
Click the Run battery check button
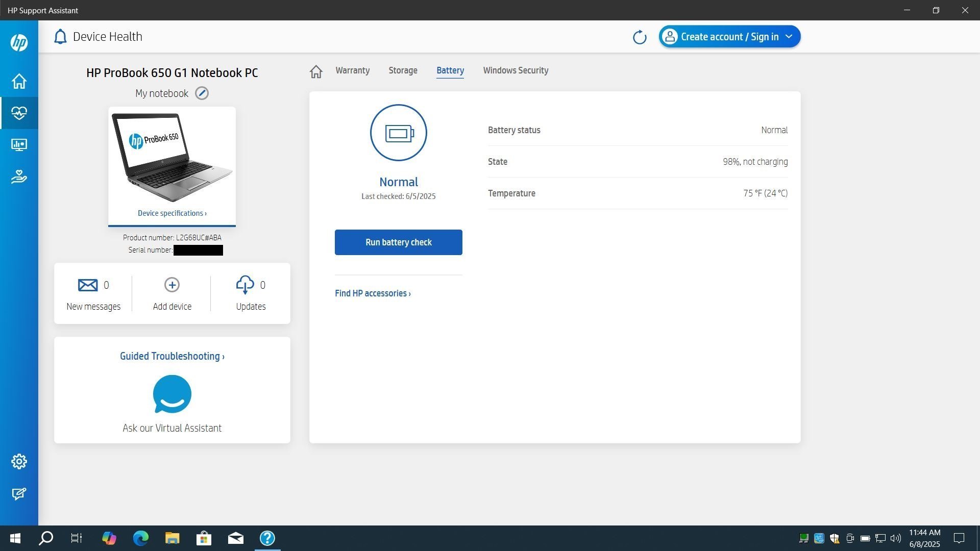pos(399,242)
